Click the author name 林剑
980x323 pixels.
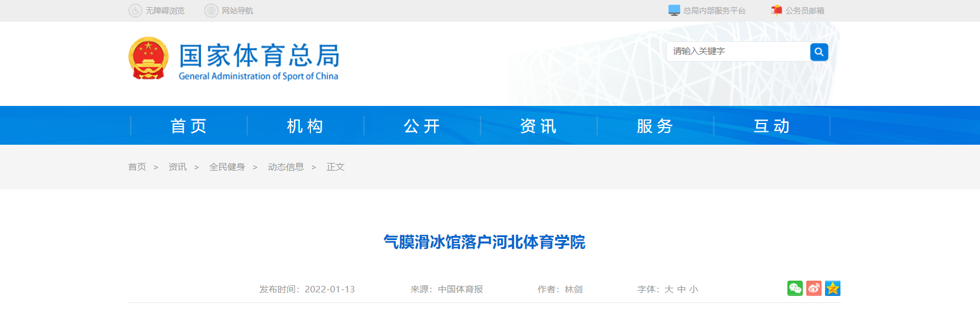(574, 289)
